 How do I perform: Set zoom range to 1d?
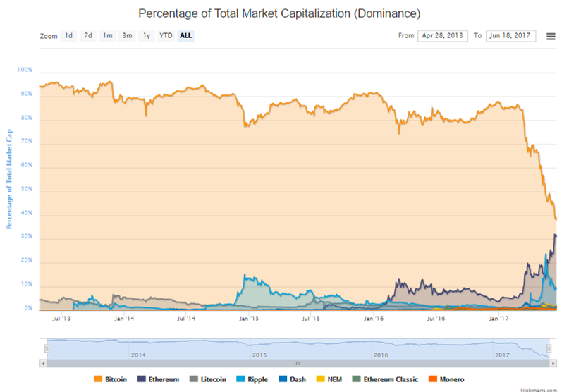coord(68,35)
